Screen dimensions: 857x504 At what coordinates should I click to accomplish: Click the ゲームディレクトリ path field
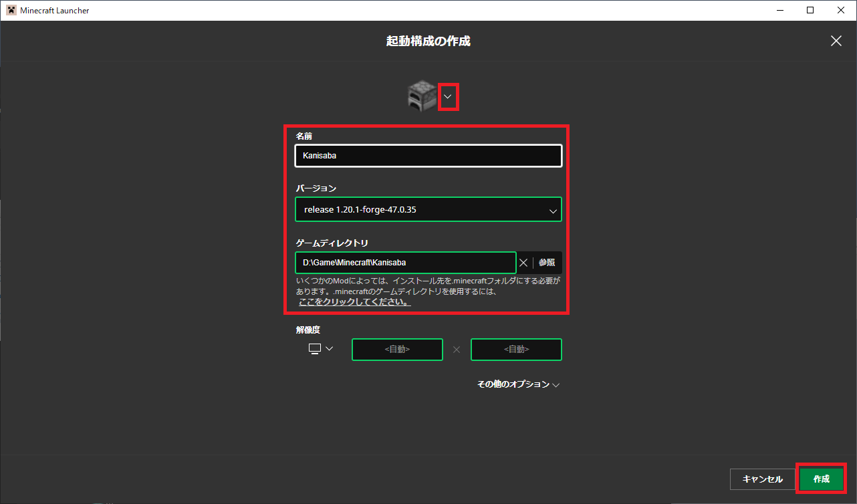405,263
